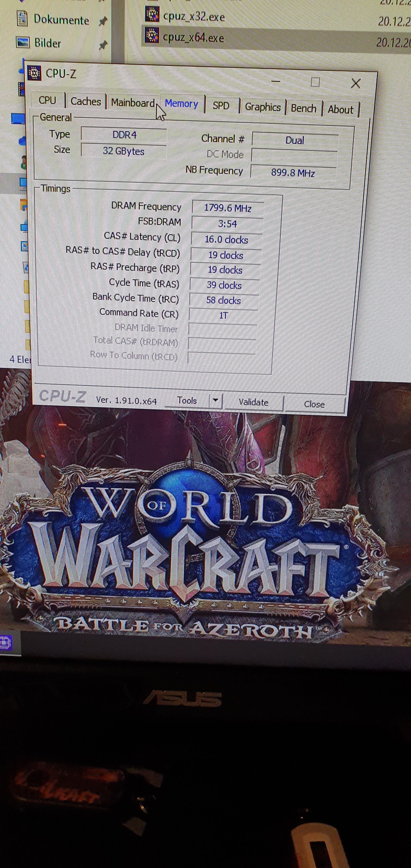The height and width of the screenshot is (868, 411).
Task: Switch to the CPU tab
Action: click(x=47, y=100)
